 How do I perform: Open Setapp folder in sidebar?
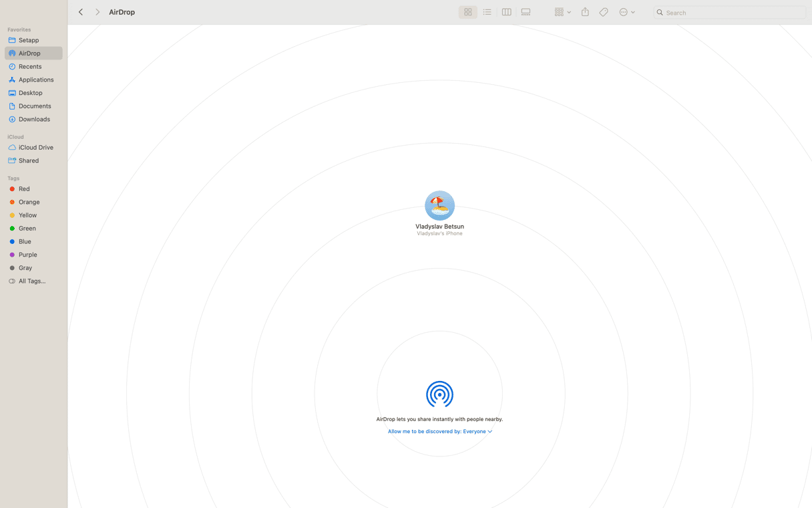29,40
